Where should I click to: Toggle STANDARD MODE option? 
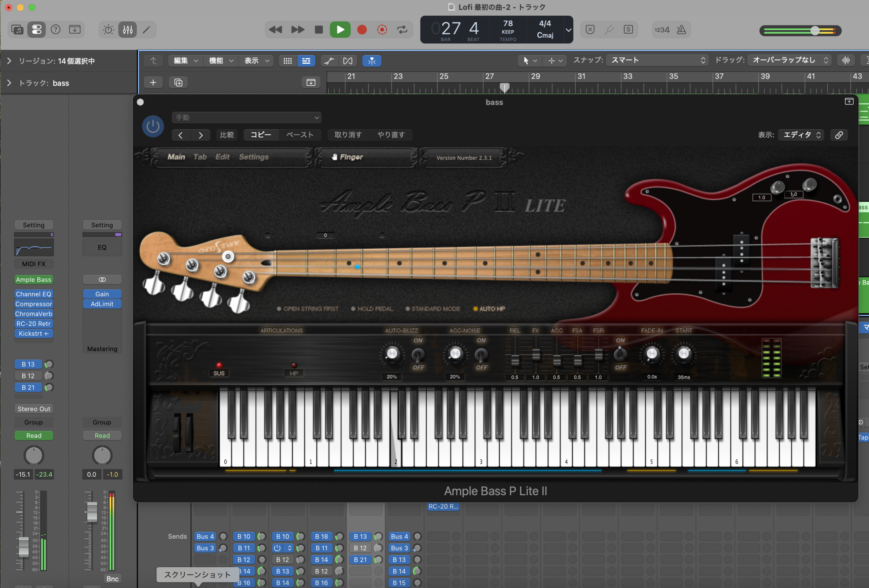(x=433, y=309)
